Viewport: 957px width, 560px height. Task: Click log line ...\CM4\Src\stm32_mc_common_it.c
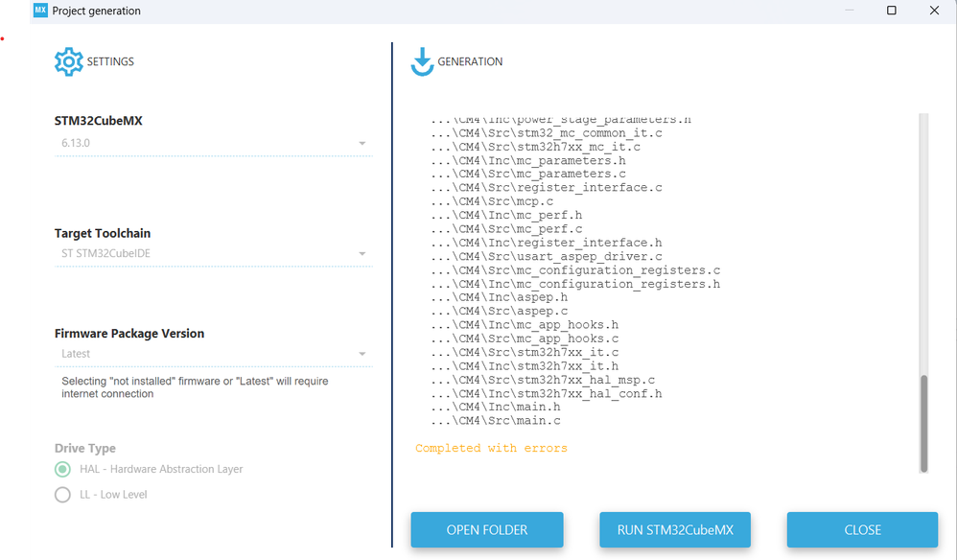pos(547,133)
